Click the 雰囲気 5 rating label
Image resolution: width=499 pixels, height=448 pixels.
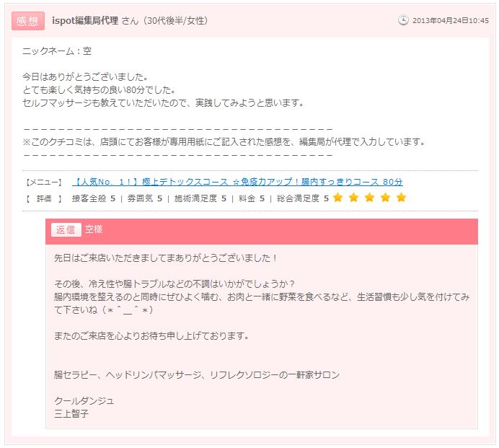point(145,198)
